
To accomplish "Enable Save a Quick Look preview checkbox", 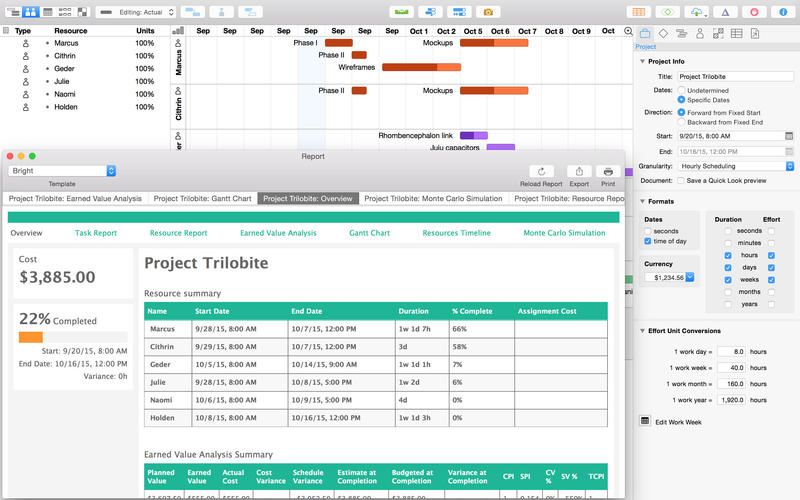I will coord(681,180).
